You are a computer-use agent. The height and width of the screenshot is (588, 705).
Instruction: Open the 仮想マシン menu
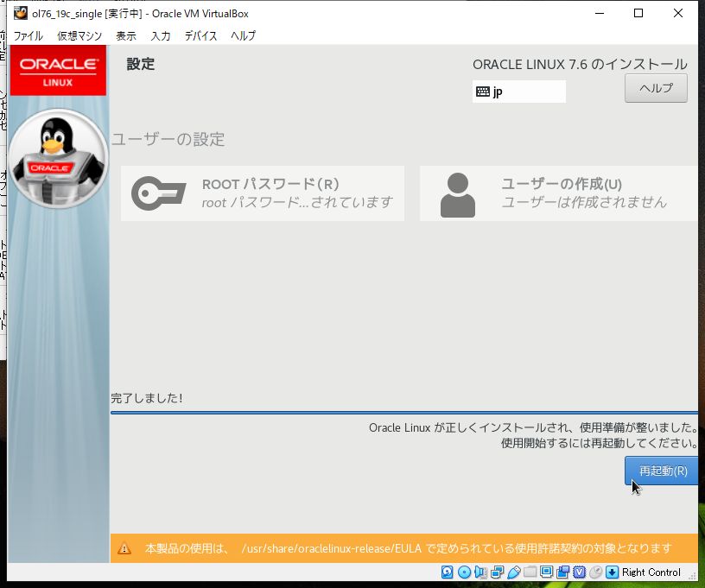pyautogui.click(x=79, y=35)
